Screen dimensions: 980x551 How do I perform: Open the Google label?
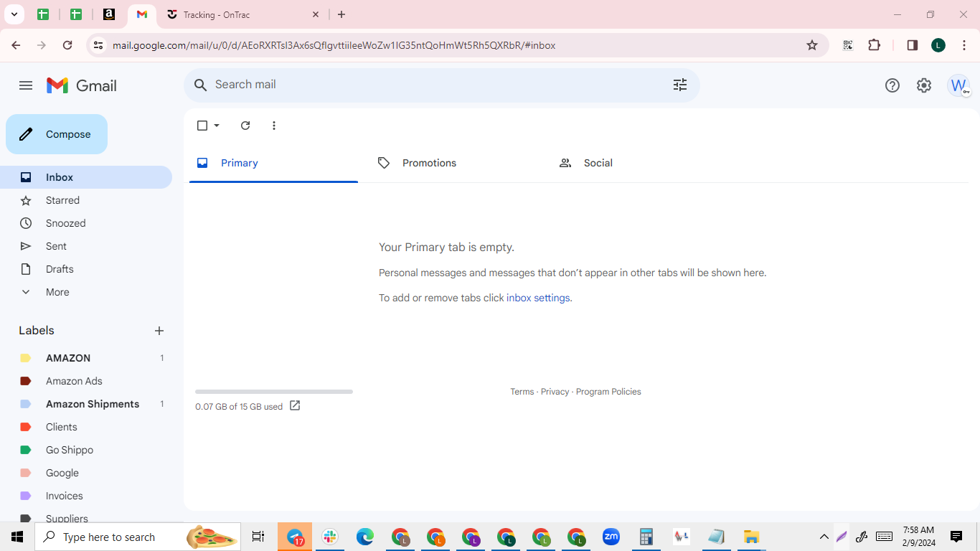pyautogui.click(x=86, y=473)
